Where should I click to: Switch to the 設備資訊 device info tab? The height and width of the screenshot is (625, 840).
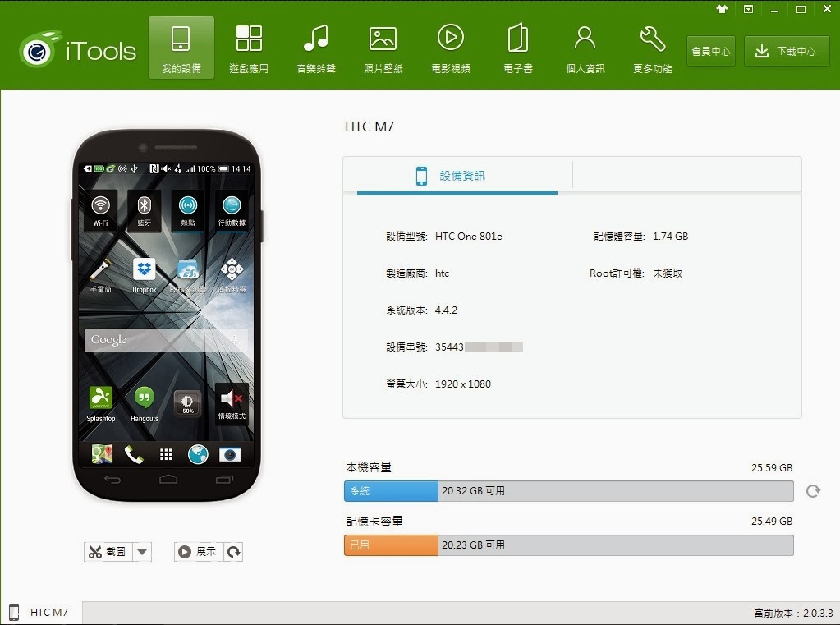tap(457, 175)
